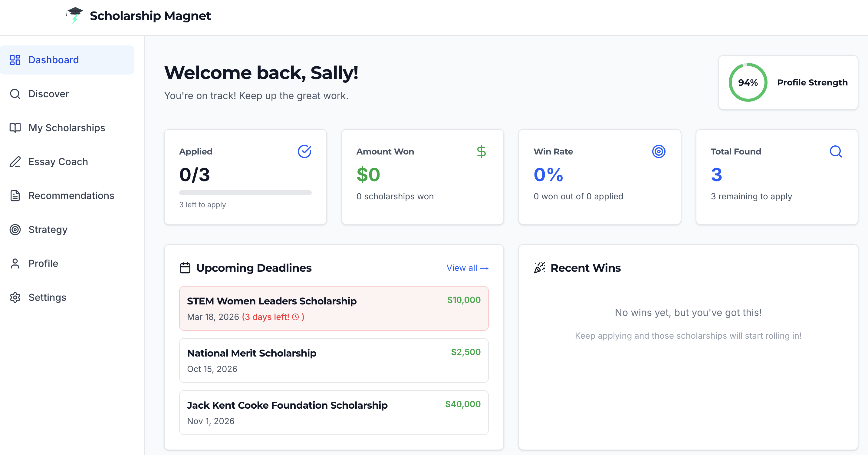Select the Discover magnifying glass icon

(15, 94)
